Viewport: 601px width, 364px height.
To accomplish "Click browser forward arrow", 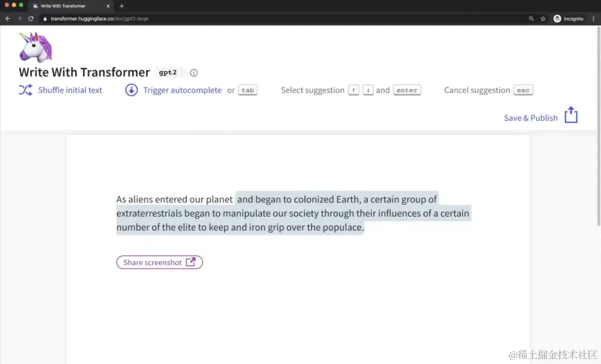I will 19,18.
